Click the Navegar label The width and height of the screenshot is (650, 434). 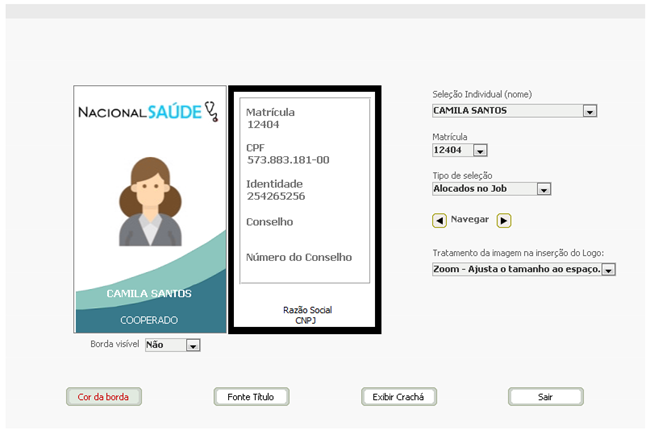(470, 219)
